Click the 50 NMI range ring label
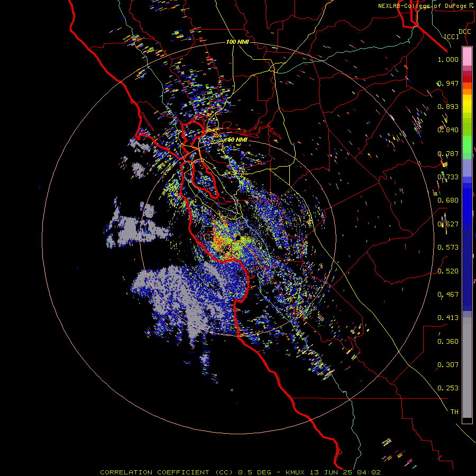 point(237,140)
